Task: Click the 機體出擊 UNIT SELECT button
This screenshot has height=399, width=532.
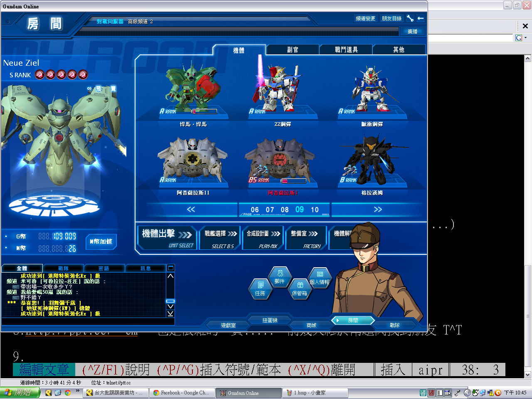Action: 167,238
